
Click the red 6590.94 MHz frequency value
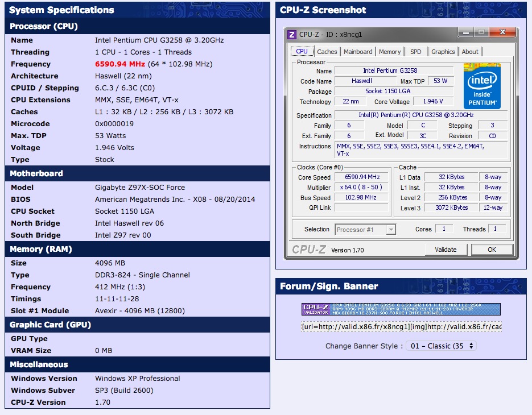pyautogui.click(x=120, y=64)
